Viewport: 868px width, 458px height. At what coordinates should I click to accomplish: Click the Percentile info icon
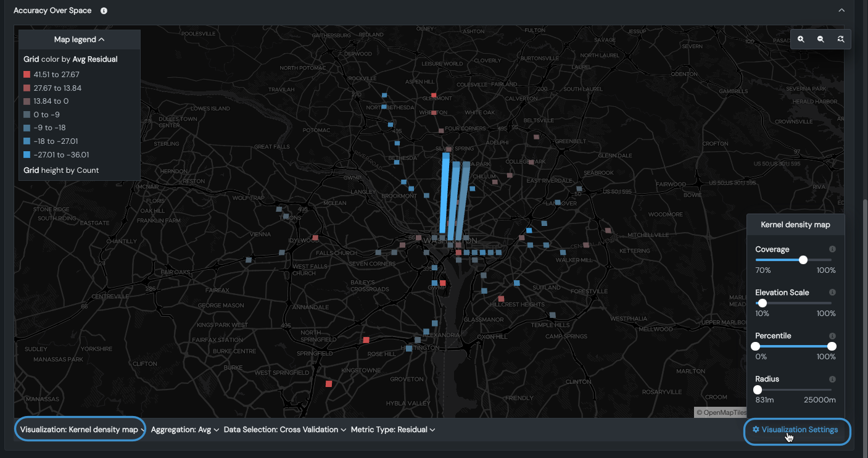coord(832,336)
